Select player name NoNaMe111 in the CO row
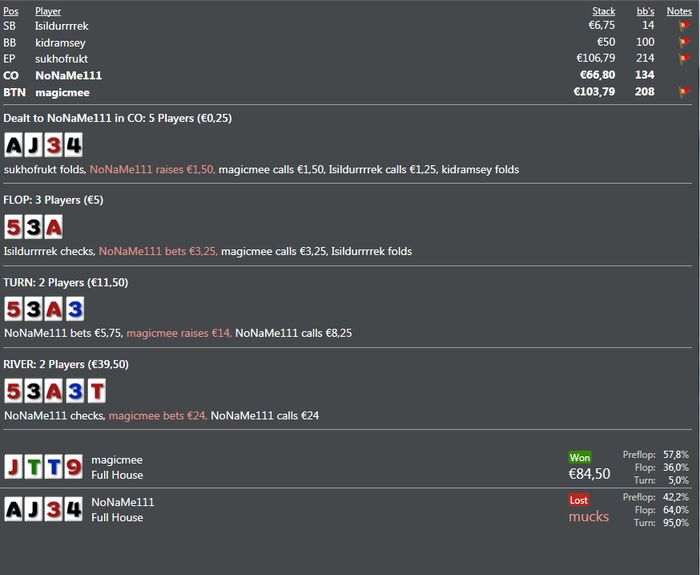 point(68,76)
